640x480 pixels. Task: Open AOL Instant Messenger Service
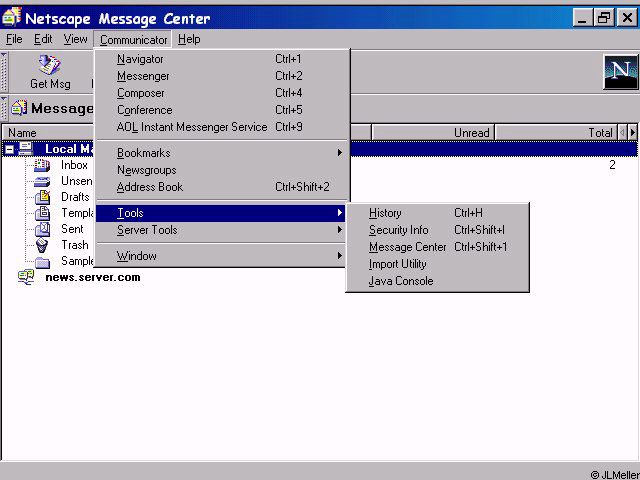[x=221, y=127]
